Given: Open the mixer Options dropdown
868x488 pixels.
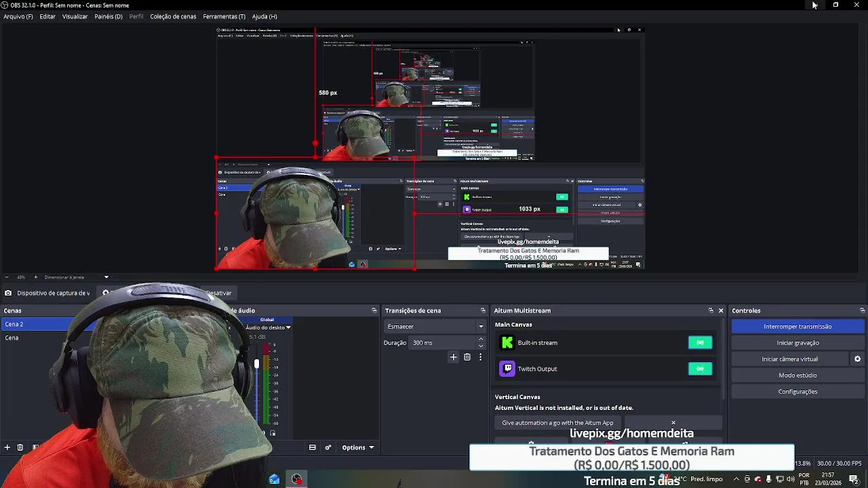Looking at the screenshot, I should point(358,447).
